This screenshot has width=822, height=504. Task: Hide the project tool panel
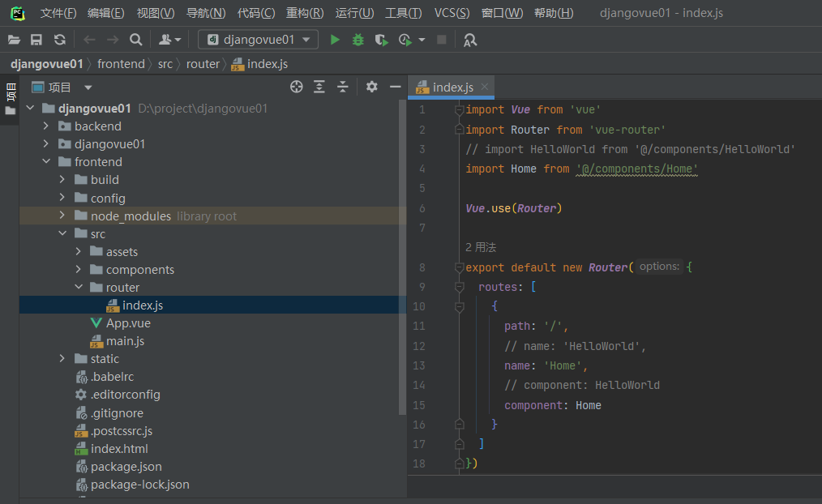396,87
